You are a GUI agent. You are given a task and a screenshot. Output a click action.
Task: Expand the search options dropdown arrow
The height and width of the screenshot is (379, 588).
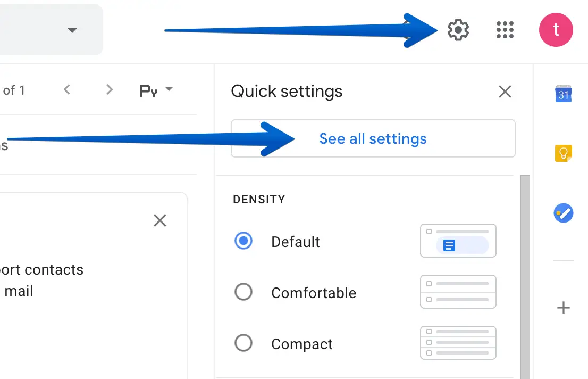coord(72,30)
